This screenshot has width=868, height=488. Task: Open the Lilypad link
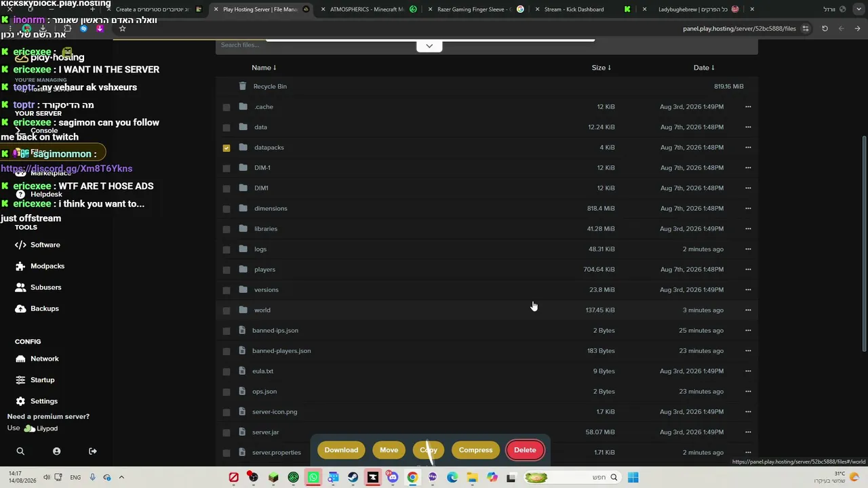click(41, 428)
